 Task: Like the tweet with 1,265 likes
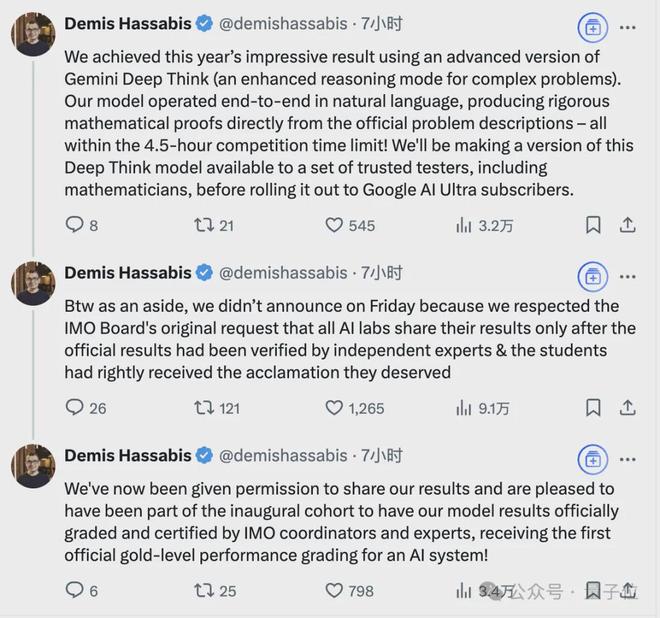335,407
